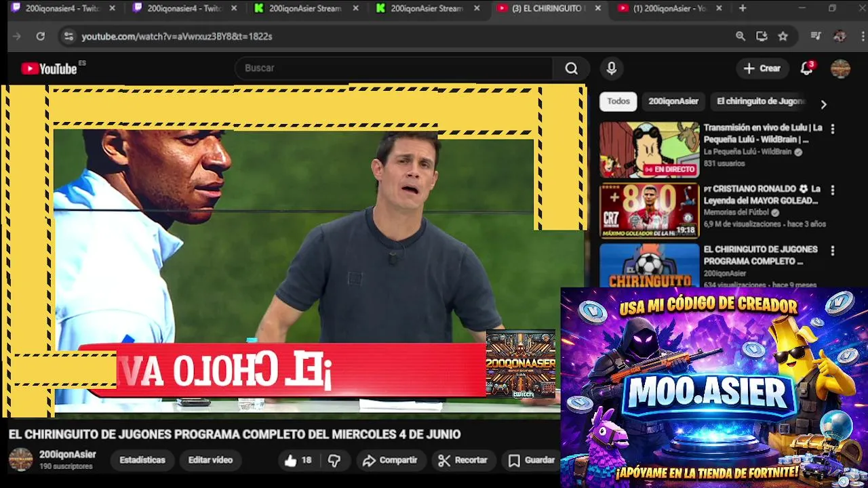Minimize the browser window

[802, 8]
